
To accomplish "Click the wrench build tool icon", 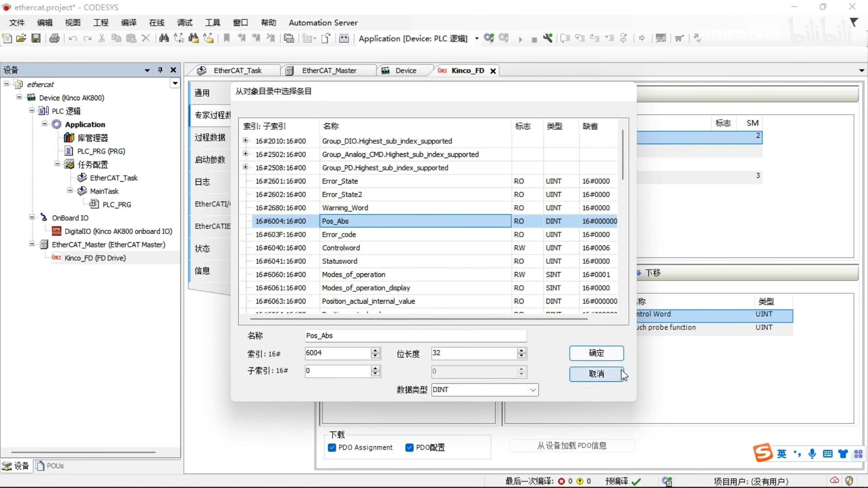I will pos(548,38).
